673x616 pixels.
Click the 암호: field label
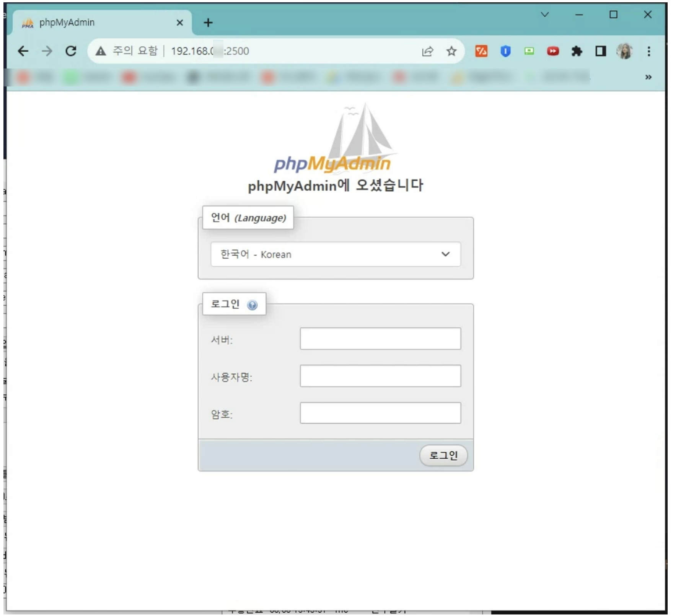(x=222, y=414)
